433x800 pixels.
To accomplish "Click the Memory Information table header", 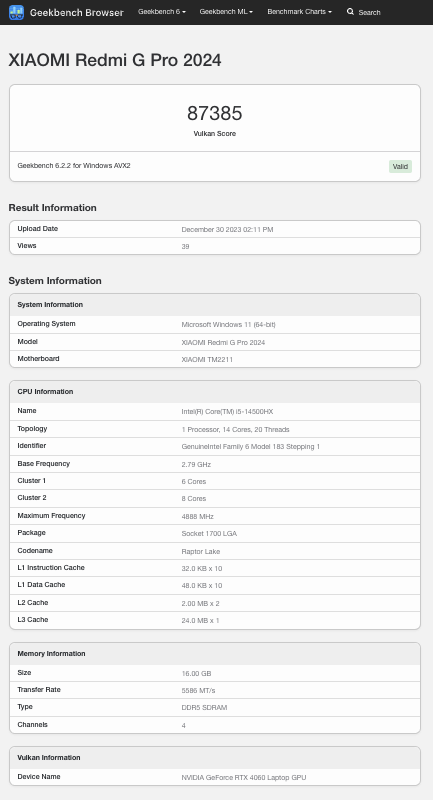I will pos(215,654).
